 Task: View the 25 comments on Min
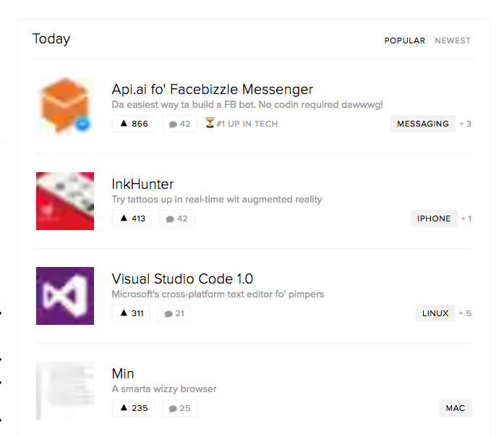[x=179, y=408]
